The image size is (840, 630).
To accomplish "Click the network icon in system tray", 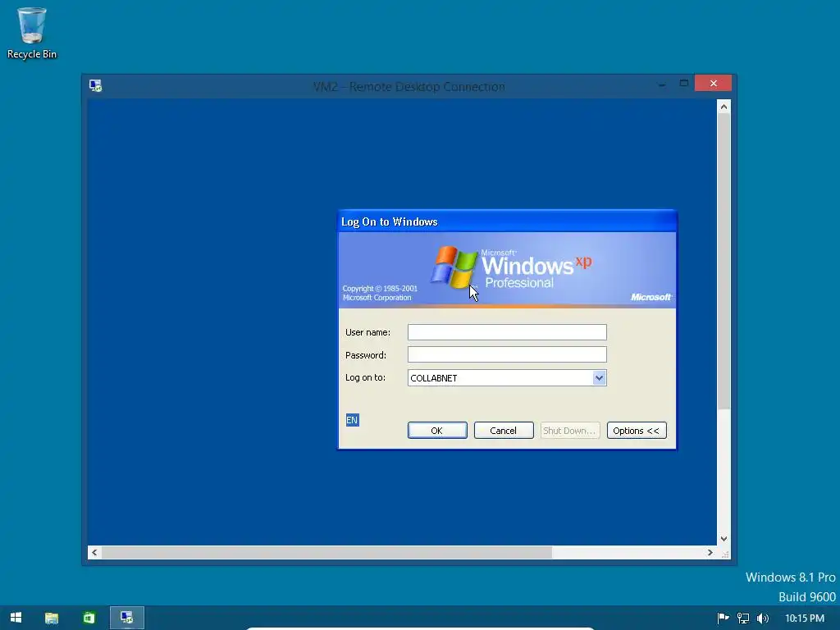I will pos(743,619).
